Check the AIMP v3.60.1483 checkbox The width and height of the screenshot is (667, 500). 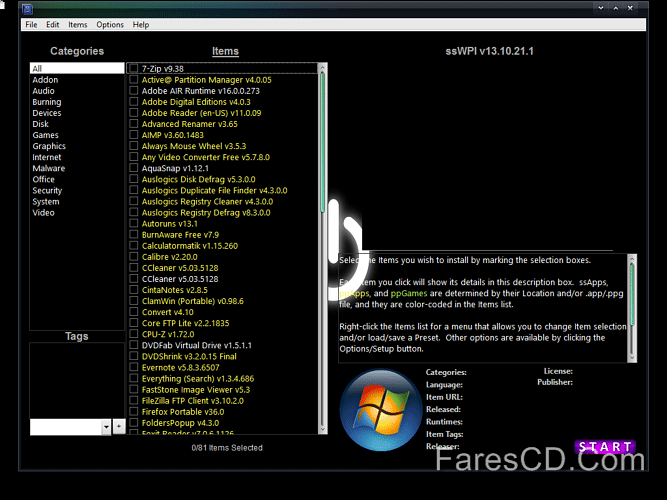[x=134, y=135]
